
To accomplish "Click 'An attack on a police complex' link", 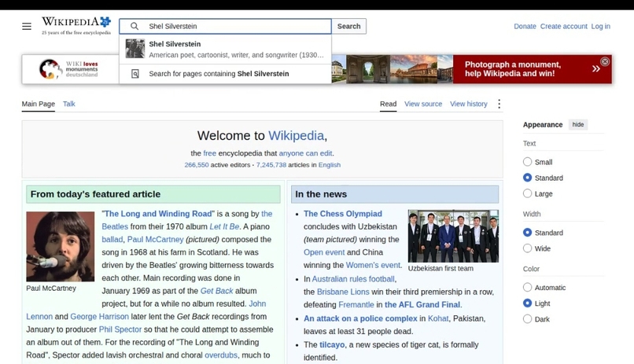I will pyautogui.click(x=360, y=318).
